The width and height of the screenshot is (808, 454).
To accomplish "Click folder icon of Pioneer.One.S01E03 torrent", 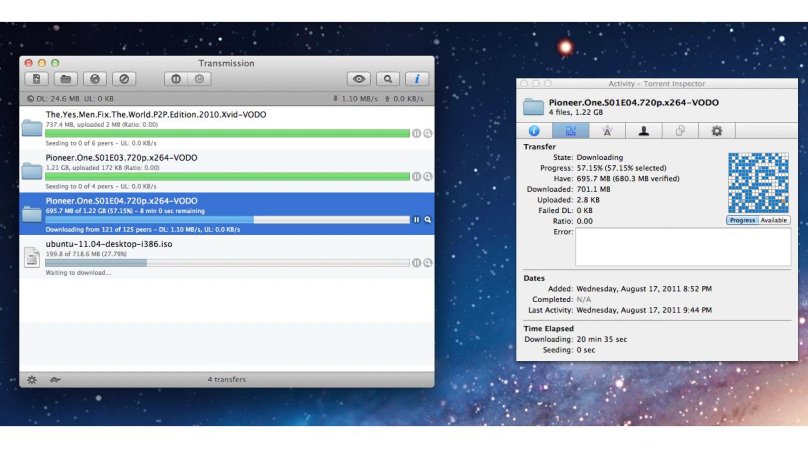I will pyautogui.click(x=32, y=171).
